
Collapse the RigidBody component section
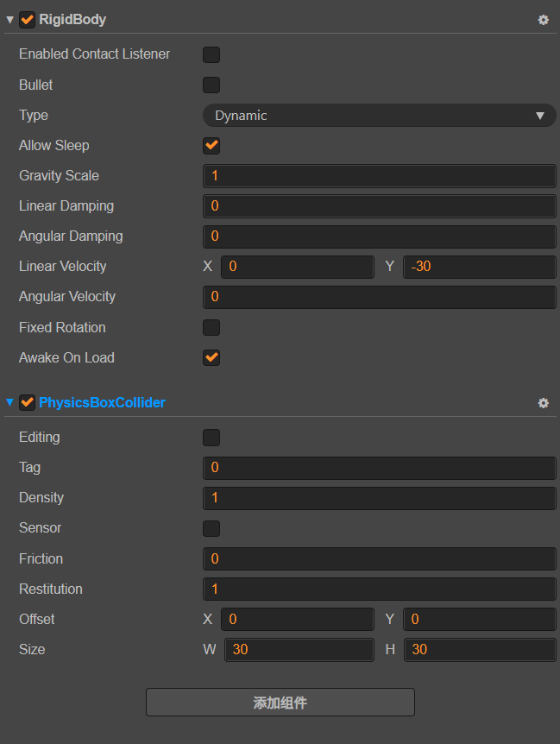click(x=9, y=20)
